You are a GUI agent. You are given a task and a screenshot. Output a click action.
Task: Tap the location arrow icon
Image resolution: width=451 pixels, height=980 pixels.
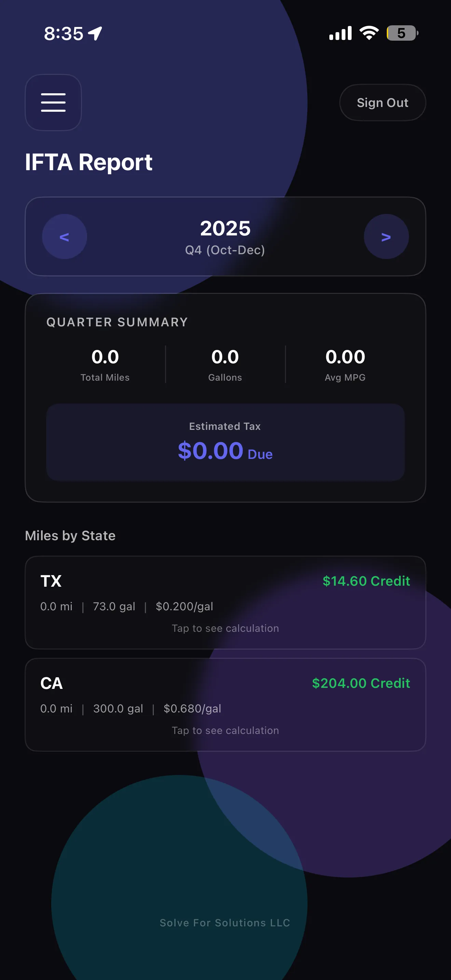[x=95, y=33]
